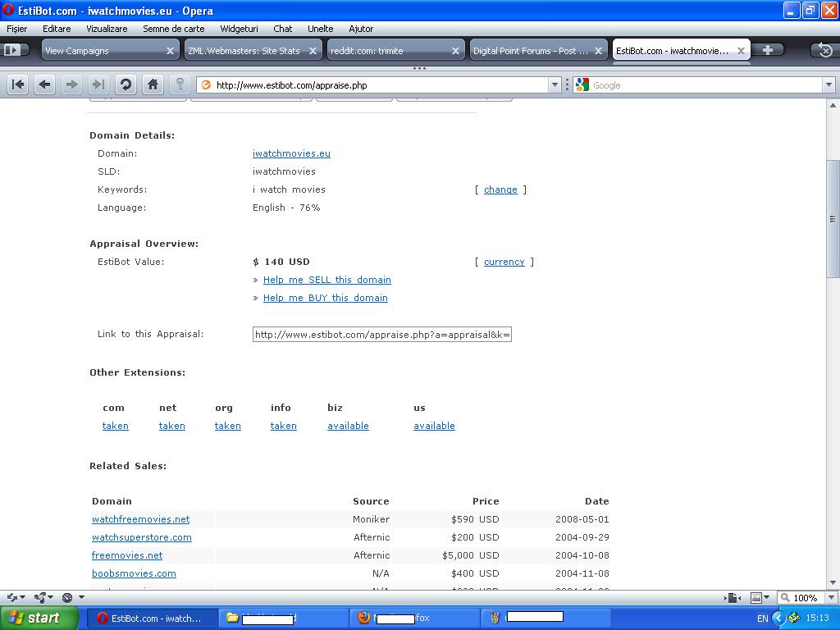The width and height of the screenshot is (840, 630).
Task: Open the Ajutor menu
Action: coord(361,29)
